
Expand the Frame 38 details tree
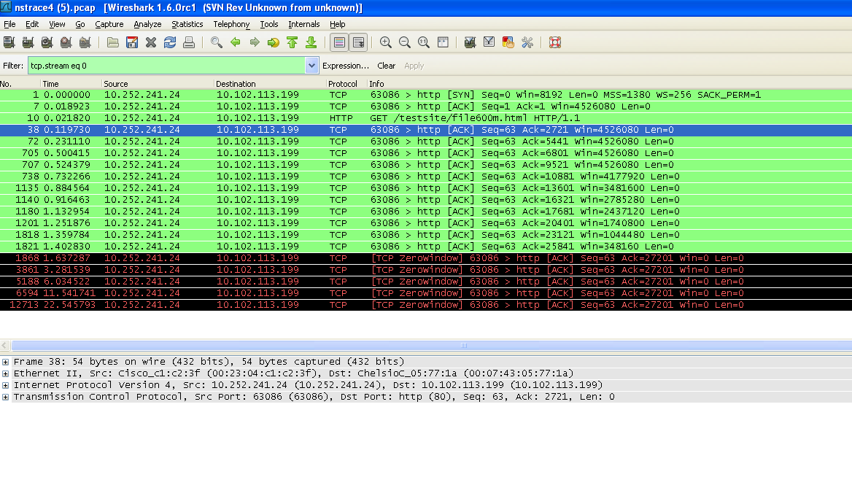coord(6,362)
